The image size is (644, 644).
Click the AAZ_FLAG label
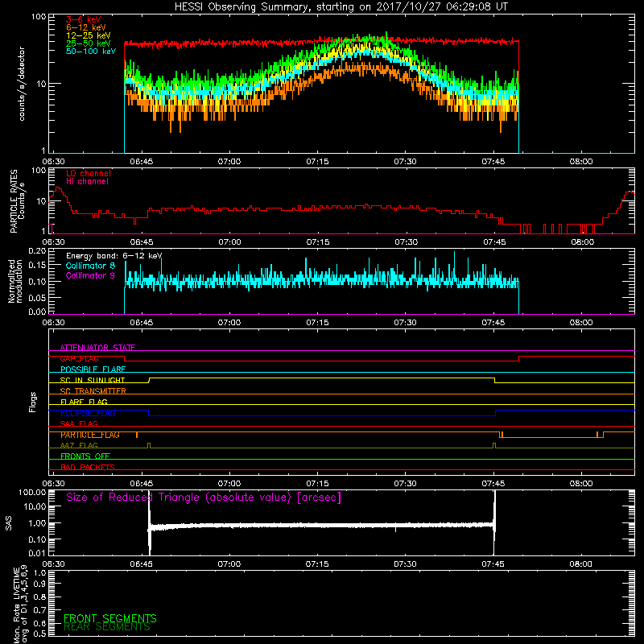pos(79,445)
